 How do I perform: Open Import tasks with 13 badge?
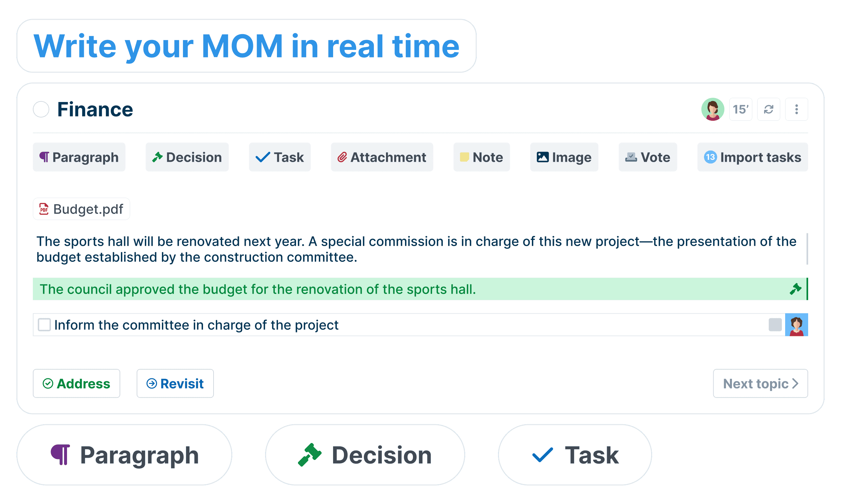(x=753, y=157)
